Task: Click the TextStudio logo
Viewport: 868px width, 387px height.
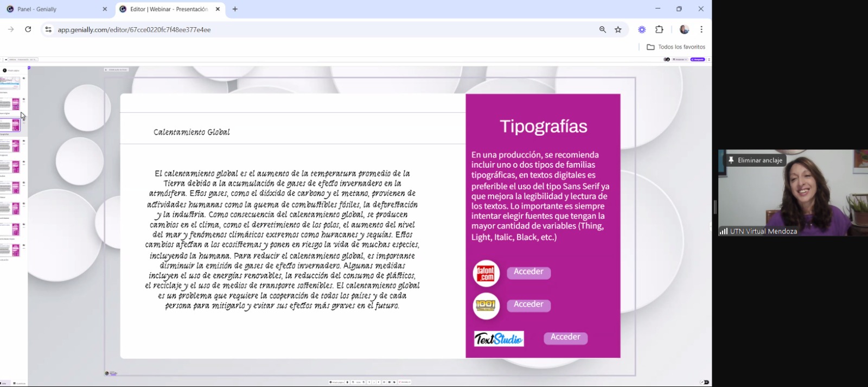Action: coord(499,339)
